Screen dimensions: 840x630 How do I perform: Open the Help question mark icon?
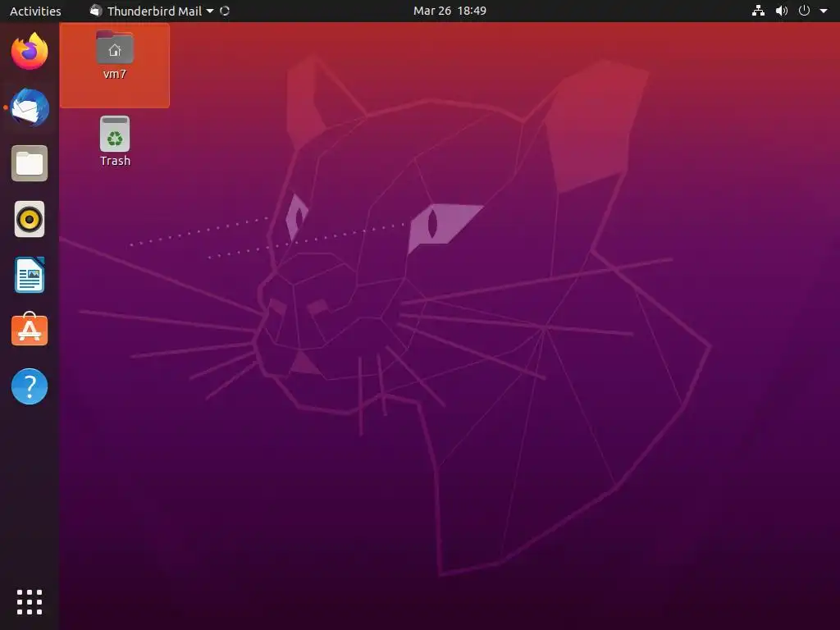[x=30, y=386]
